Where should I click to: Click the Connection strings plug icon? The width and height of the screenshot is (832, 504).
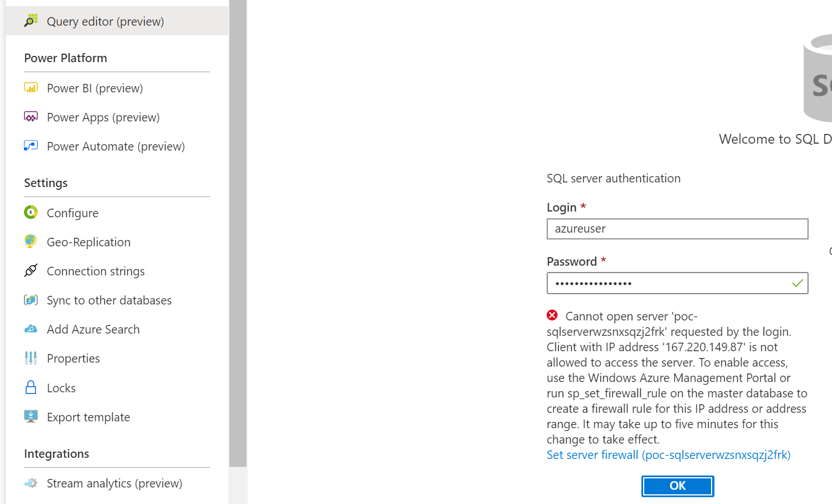[x=31, y=271]
